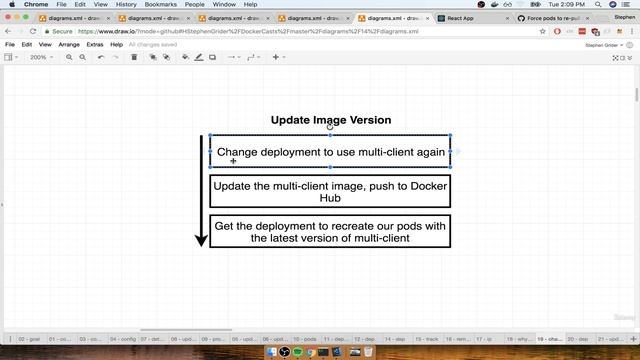Image resolution: width=640 pixels, height=360 pixels.
Task: Select the Change deployment to use multi-client box
Action: click(330, 151)
